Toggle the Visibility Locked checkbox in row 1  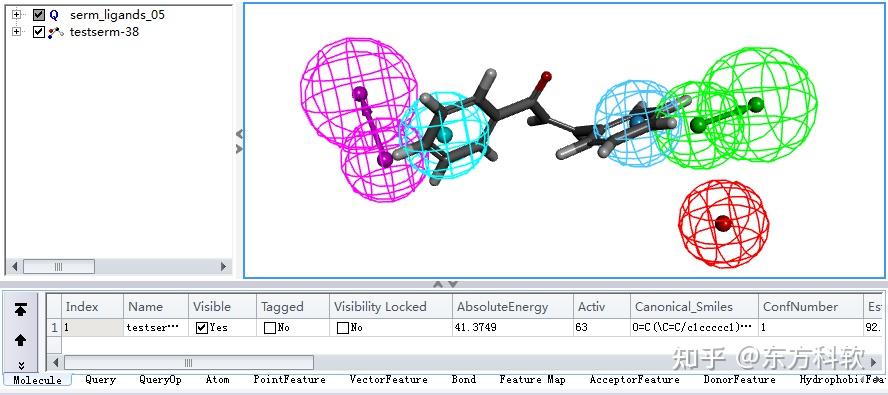pyautogui.click(x=342, y=328)
